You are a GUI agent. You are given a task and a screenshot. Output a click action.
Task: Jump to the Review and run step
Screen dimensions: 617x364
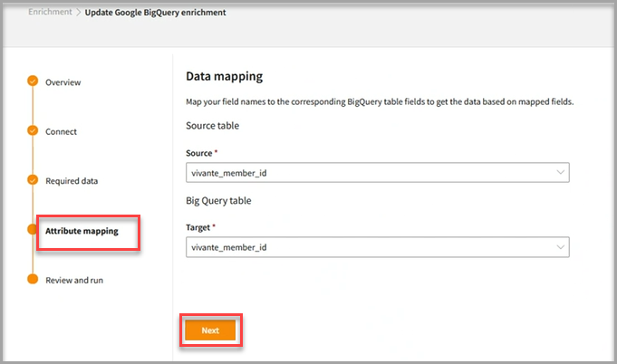[74, 281]
